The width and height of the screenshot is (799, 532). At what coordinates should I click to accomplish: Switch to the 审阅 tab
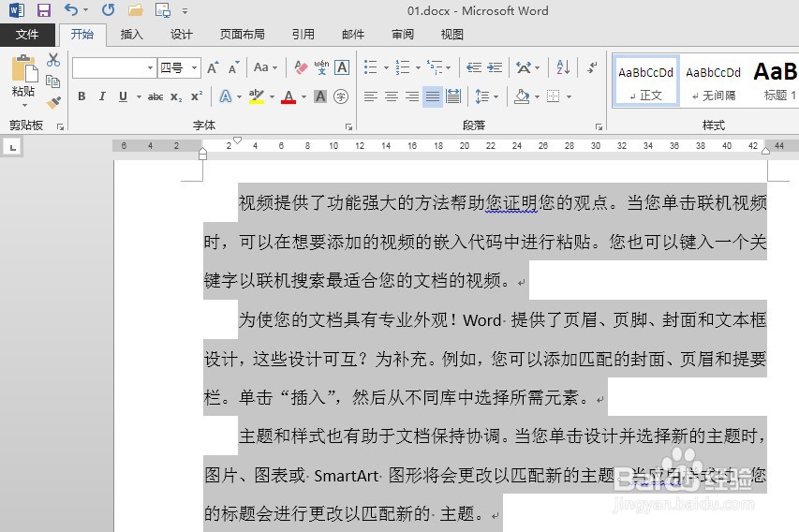click(403, 34)
